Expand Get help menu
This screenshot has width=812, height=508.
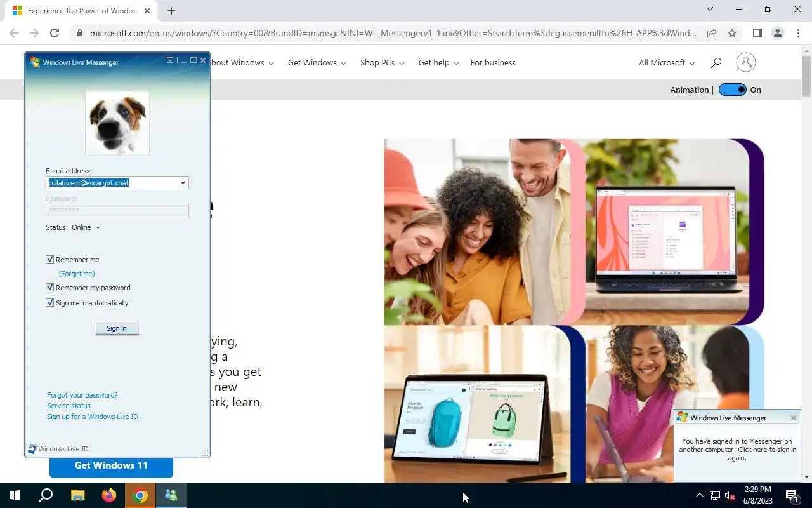(438, 62)
